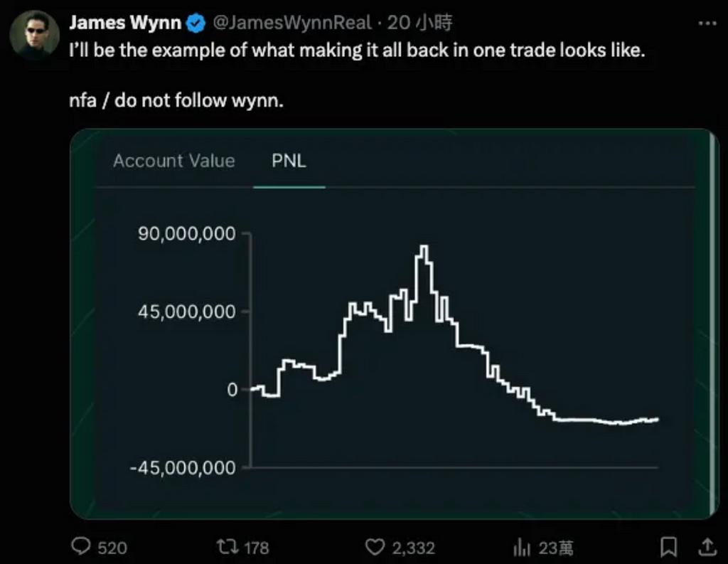The height and width of the screenshot is (564, 728).
Task: Select the PNL tab
Action: click(x=289, y=161)
